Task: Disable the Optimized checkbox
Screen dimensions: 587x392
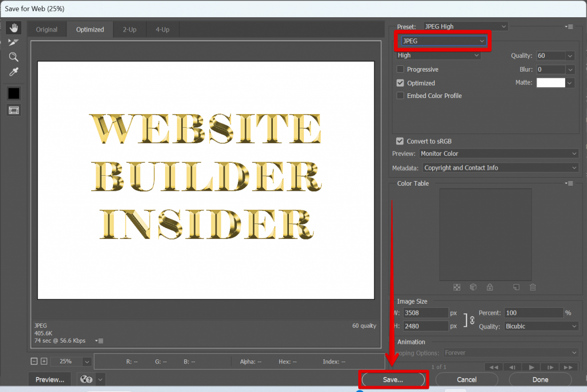Action: click(400, 83)
